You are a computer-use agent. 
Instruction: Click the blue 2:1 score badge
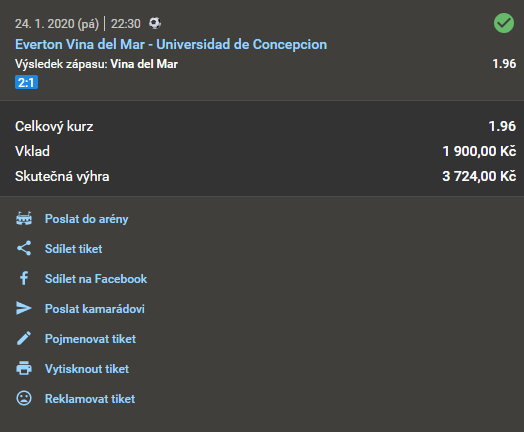click(26, 82)
